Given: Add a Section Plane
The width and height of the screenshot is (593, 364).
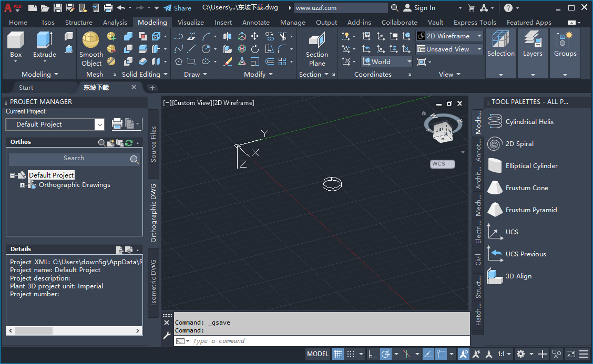Looking at the screenshot, I should [316, 47].
